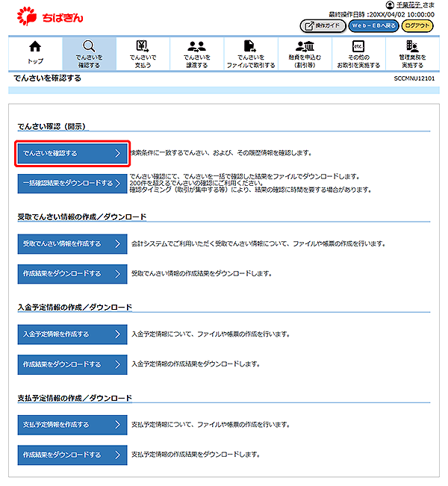Click the yen document icon for でんさいで支払う
Viewport: 448px width, 486px height.
[x=143, y=46]
